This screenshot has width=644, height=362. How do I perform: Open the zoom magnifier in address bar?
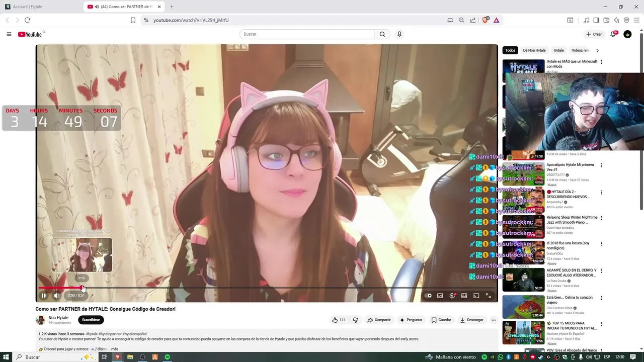461,20
